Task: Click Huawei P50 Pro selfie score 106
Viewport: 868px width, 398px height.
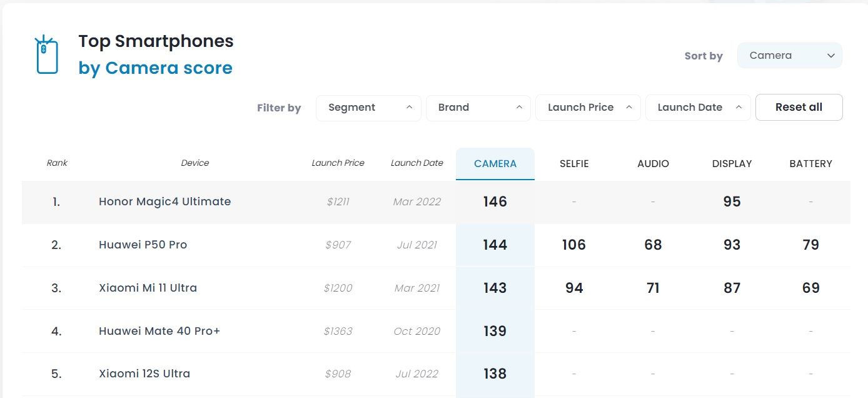Action: click(x=573, y=245)
